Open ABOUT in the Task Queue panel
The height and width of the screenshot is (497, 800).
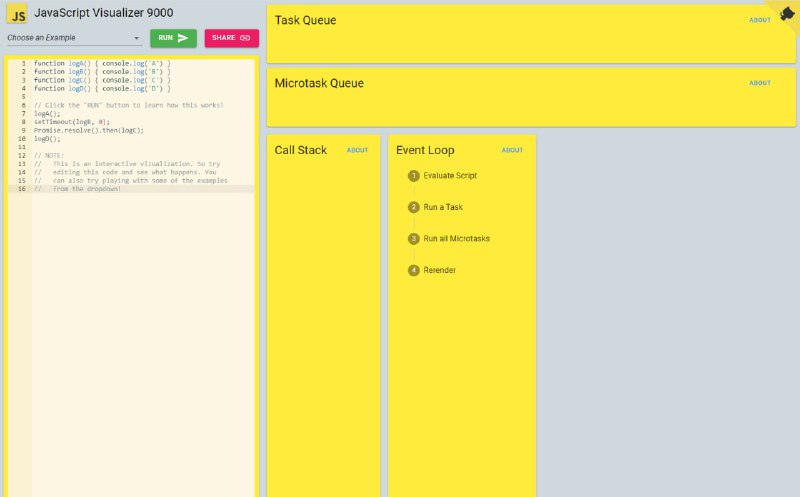coord(760,20)
